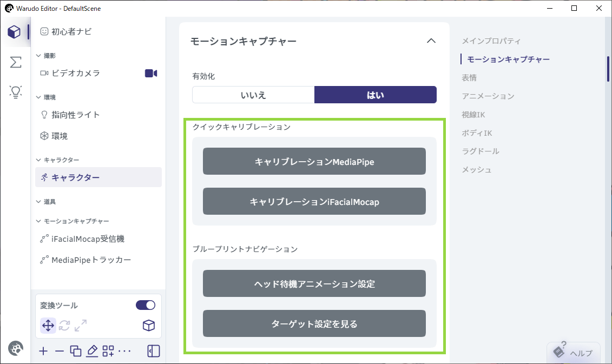Click the video camera status icon
The height and width of the screenshot is (364, 612).
click(151, 74)
